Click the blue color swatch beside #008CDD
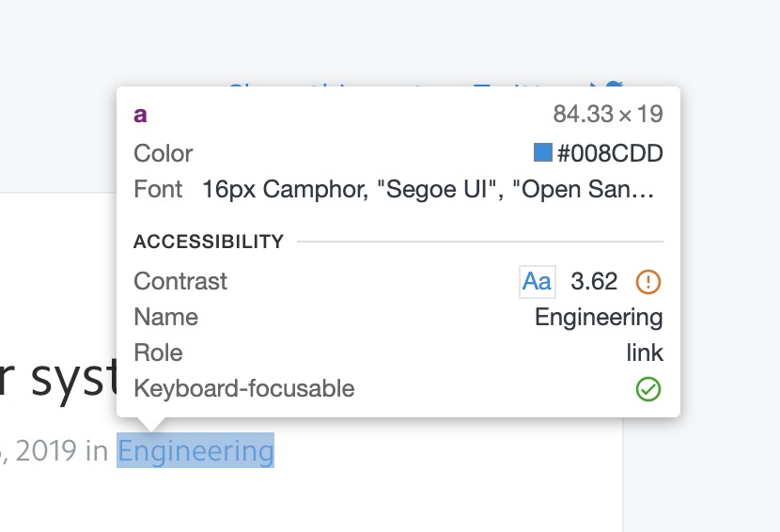The image size is (780, 532). 543,152
